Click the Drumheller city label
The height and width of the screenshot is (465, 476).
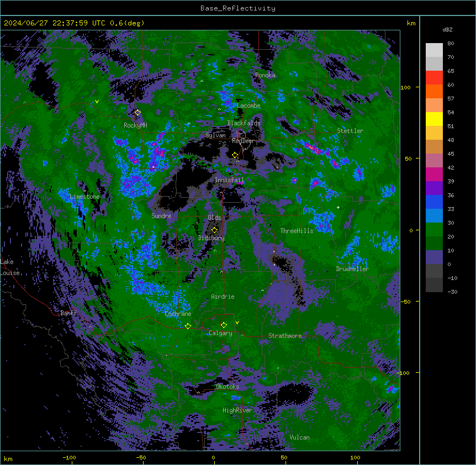pyautogui.click(x=352, y=269)
